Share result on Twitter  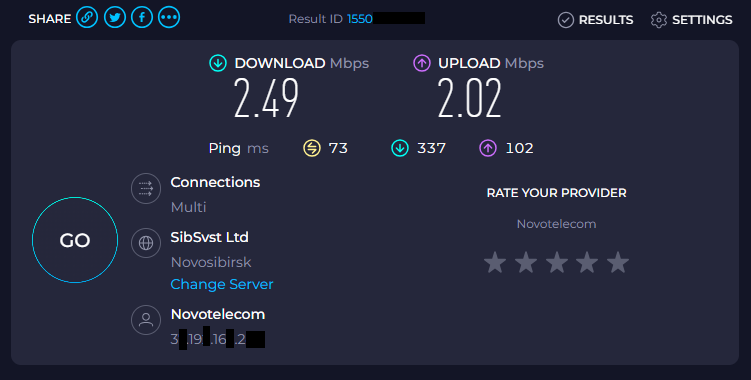(115, 18)
